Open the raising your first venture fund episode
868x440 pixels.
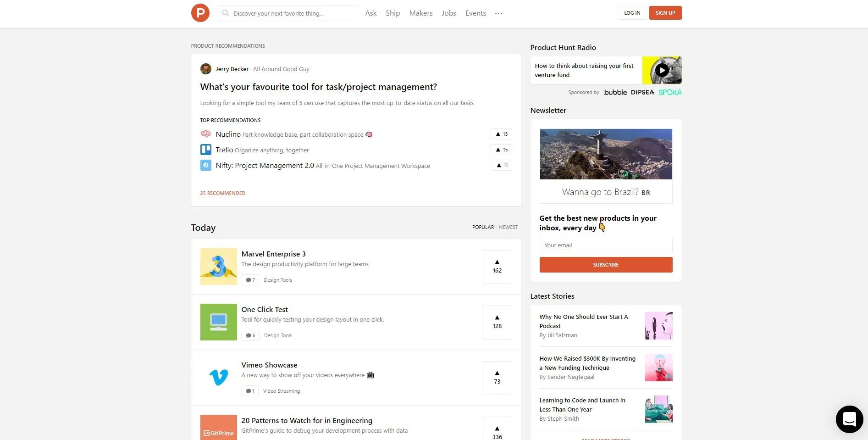click(584, 70)
